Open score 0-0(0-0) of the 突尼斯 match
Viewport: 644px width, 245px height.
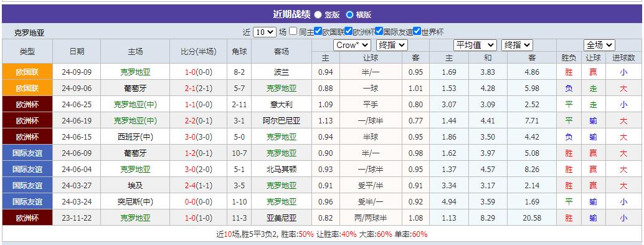click(199, 202)
